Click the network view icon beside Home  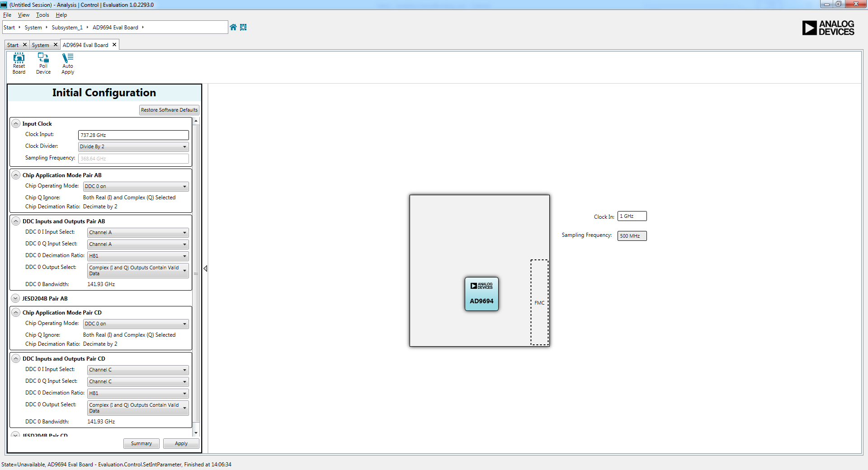(243, 27)
